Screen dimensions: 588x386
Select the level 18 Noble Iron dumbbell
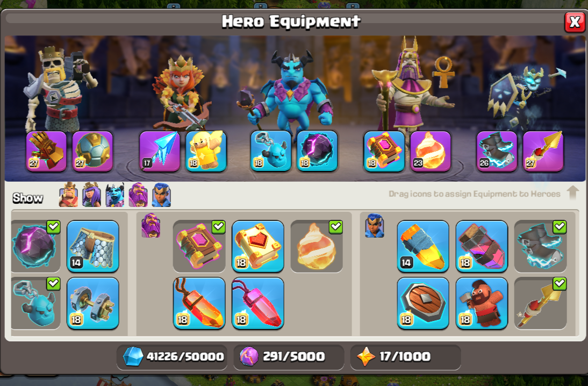[x=93, y=303]
